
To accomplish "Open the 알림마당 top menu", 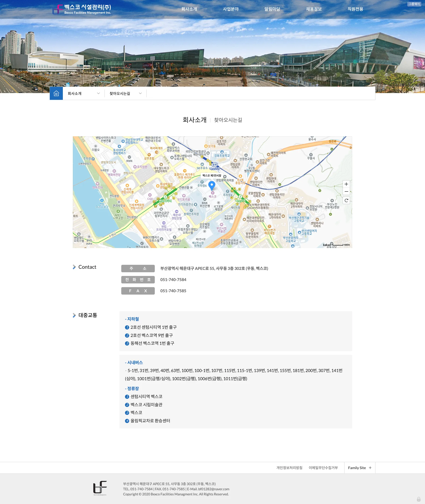I will coord(272,9).
